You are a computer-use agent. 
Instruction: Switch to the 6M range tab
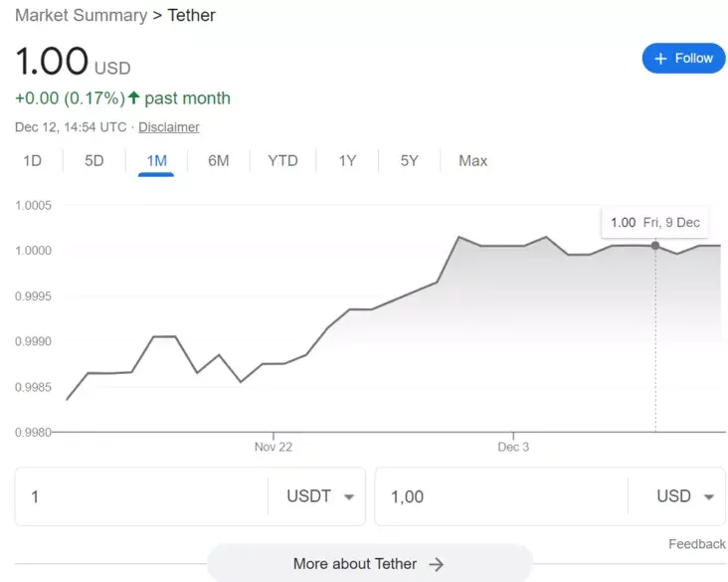coord(219,160)
